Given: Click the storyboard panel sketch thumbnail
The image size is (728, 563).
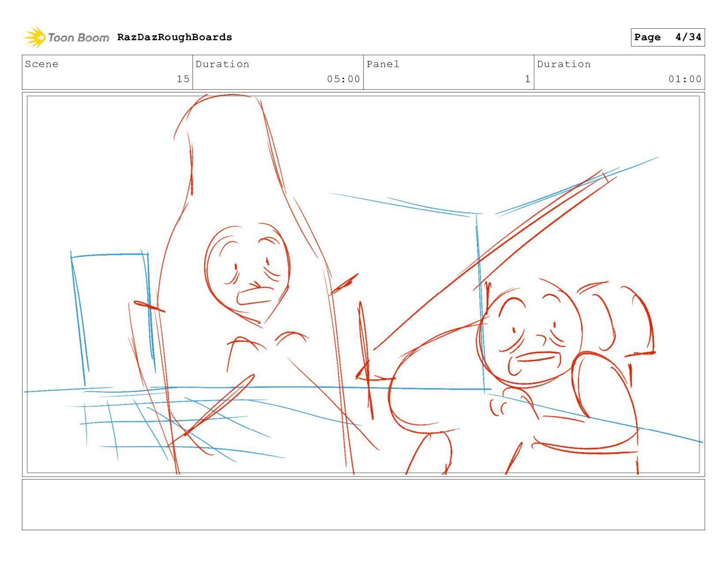Looking at the screenshot, I should point(363,284).
